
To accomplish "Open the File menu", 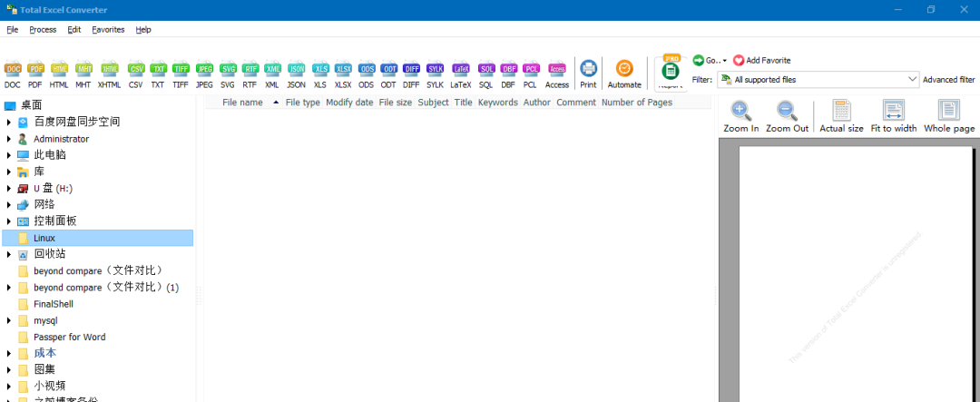I will pos(13,29).
